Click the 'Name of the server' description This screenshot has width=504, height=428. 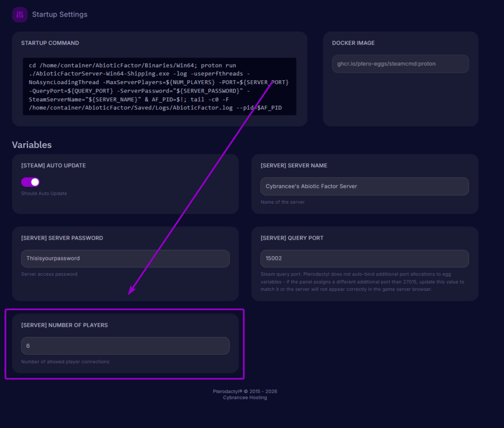(x=283, y=202)
